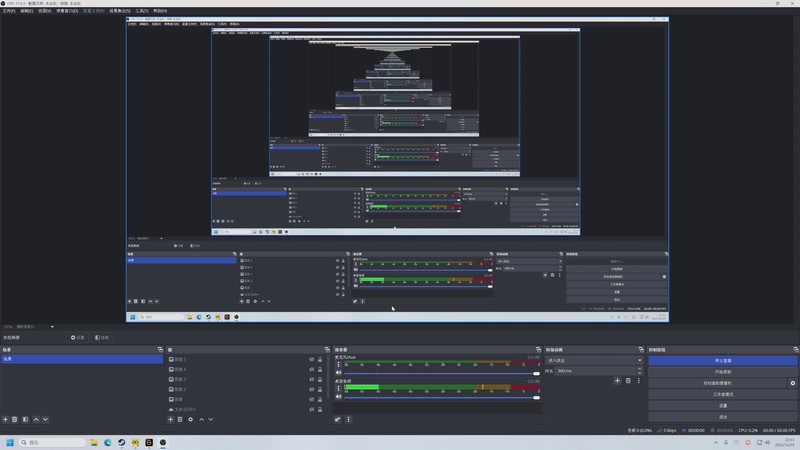Toggle the lock for the 文本 (GDI+) source
The image size is (800, 450).
tap(320, 409)
